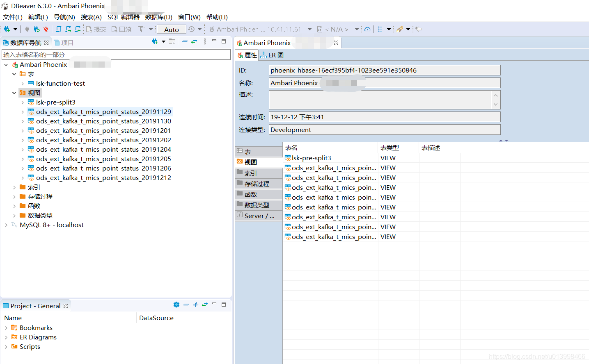
Task: Open the SQL 编辑器 menu
Action: [124, 17]
